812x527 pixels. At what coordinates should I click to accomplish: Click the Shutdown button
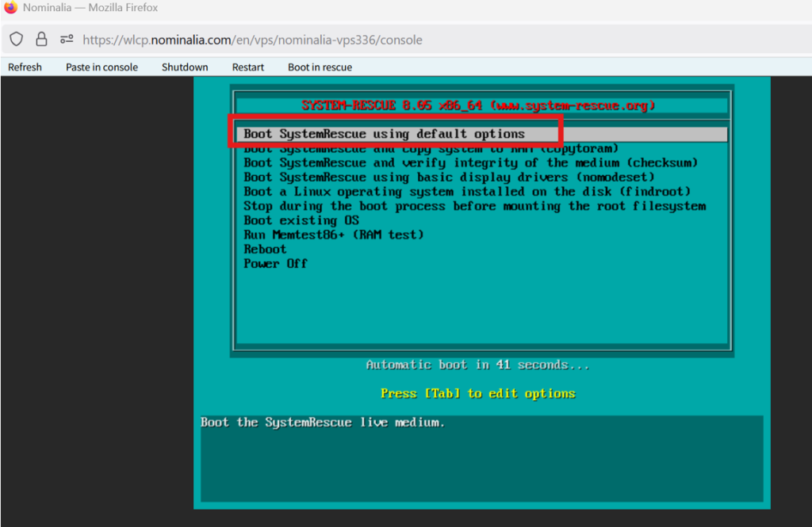[185, 67]
